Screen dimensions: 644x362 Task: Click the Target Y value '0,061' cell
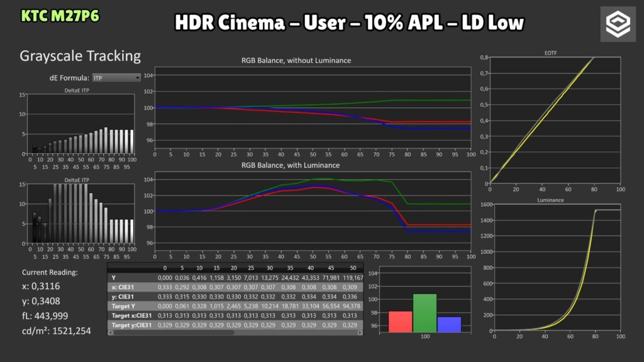(182, 306)
